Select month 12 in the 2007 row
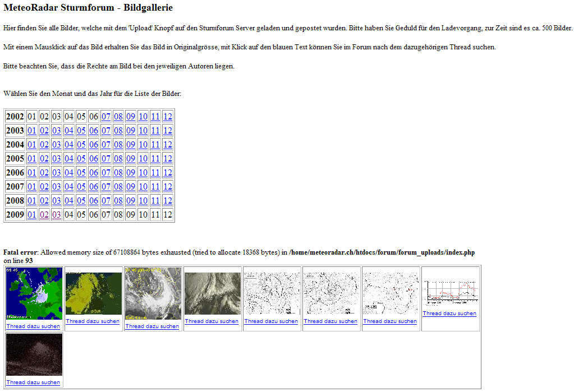 (168, 187)
